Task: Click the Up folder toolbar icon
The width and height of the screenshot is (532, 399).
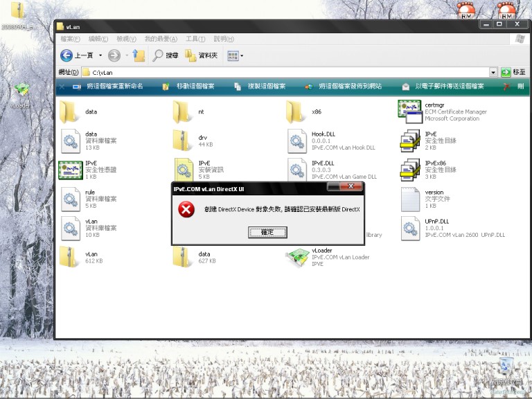Action: pyautogui.click(x=139, y=55)
